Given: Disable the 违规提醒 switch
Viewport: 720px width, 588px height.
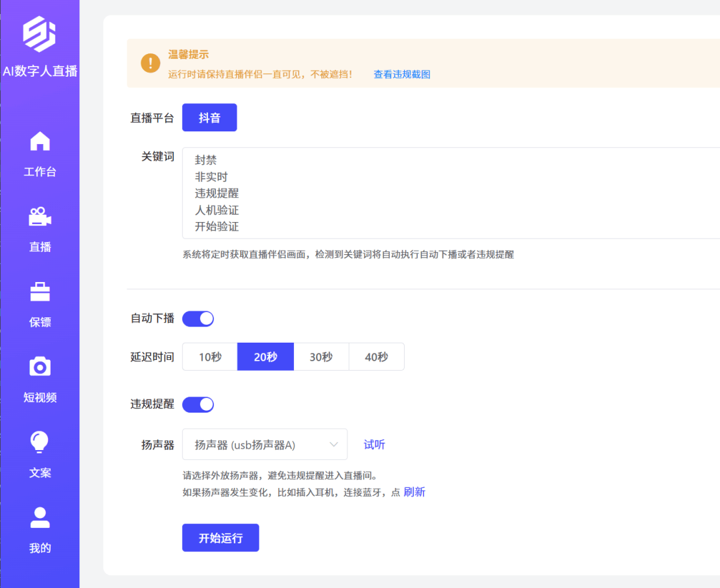Looking at the screenshot, I should [198, 404].
